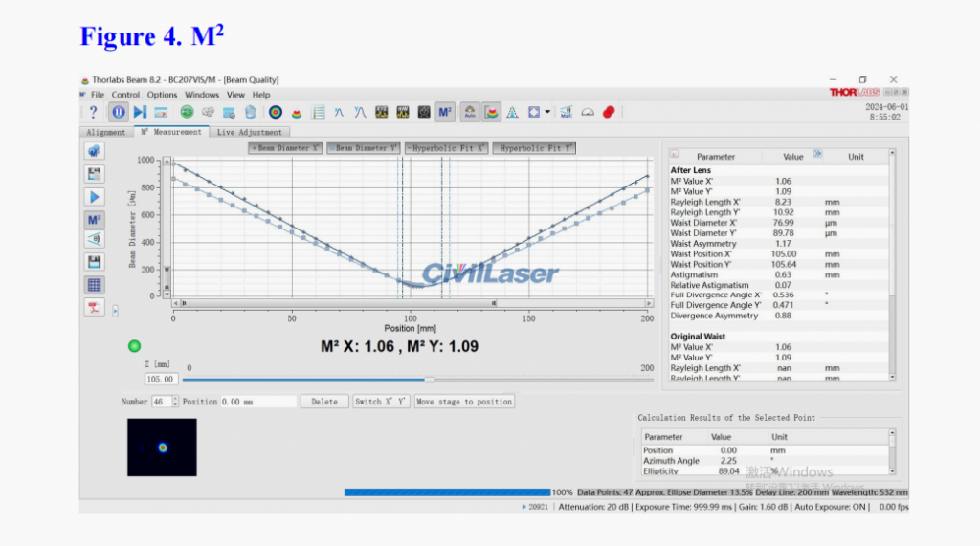
Task: Open the View menu
Action: point(235,95)
